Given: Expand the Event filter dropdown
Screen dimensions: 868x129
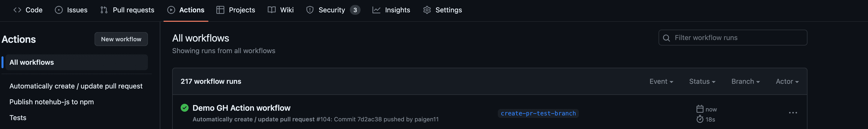Looking at the screenshot, I should coord(661,82).
